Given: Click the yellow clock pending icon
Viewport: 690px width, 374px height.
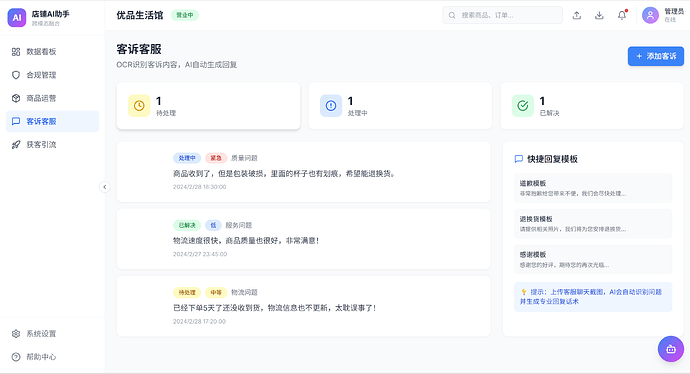Looking at the screenshot, I should [139, 106].
